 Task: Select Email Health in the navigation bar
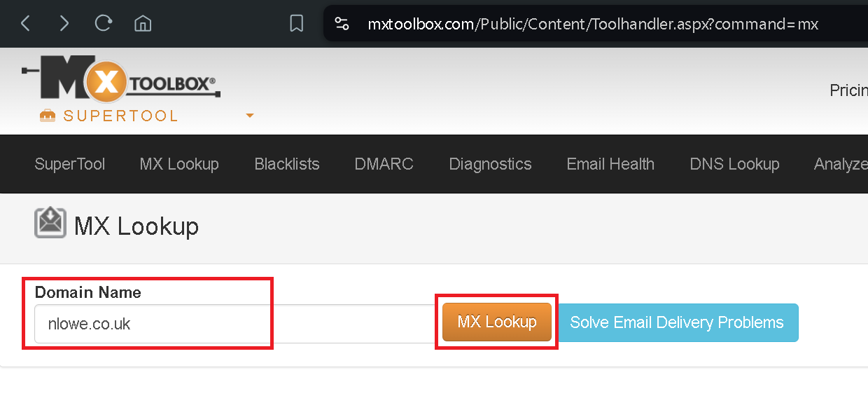coord(610,164)
